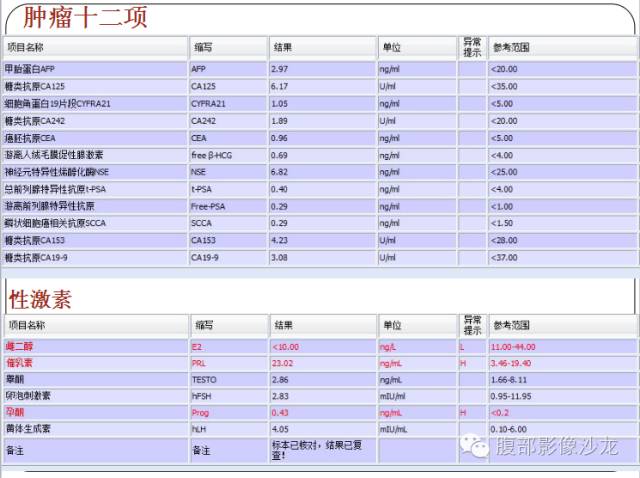Click the hLH result 4.05

pos(280,429)
